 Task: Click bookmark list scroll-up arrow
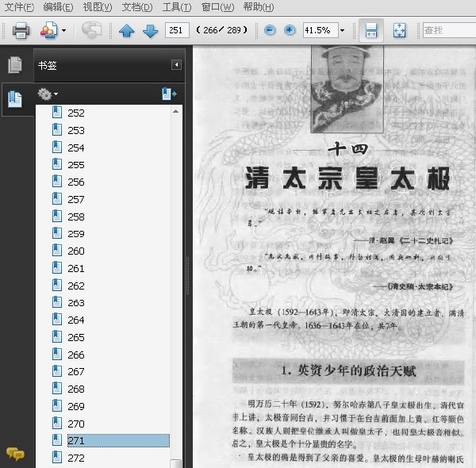(175, 111)
